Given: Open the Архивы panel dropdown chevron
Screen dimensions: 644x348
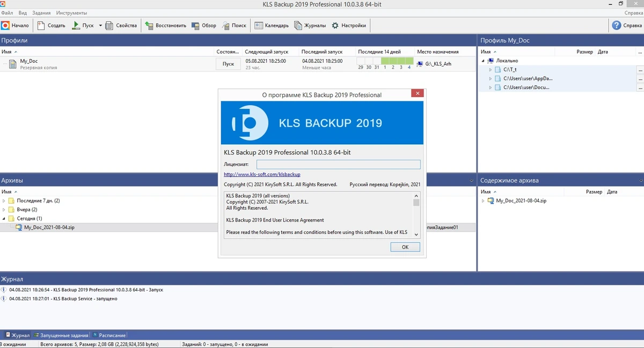Looking at the screenshot, I should tap(471, 181).
